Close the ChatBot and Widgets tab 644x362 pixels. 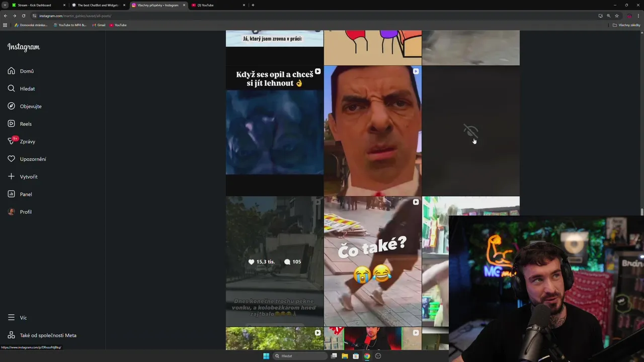(x=124, y=5)
